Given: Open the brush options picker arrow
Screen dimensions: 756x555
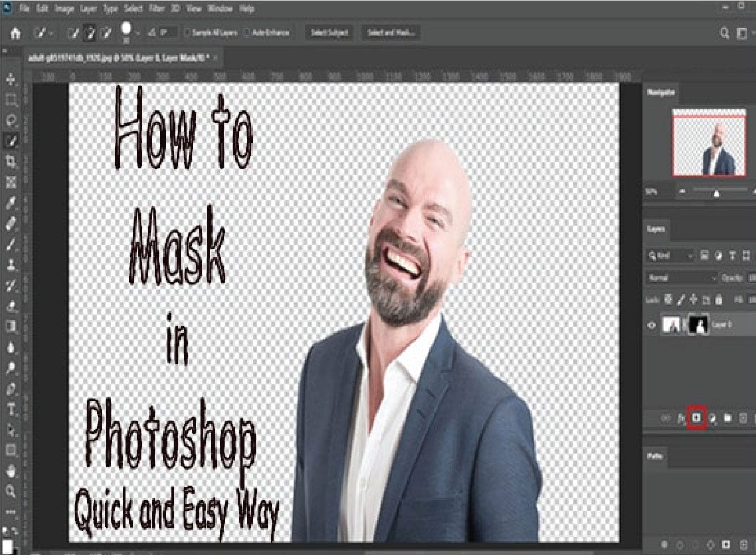Looking at the screenshot, I should (138, 34).
